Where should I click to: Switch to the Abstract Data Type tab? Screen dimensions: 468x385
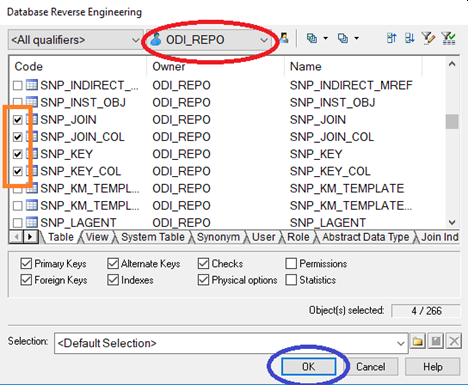pyautogui.click(x=365, y=237)
